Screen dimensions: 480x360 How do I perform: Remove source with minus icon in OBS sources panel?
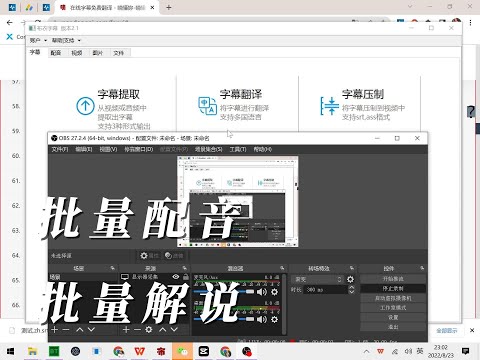[x=137, y=329]
